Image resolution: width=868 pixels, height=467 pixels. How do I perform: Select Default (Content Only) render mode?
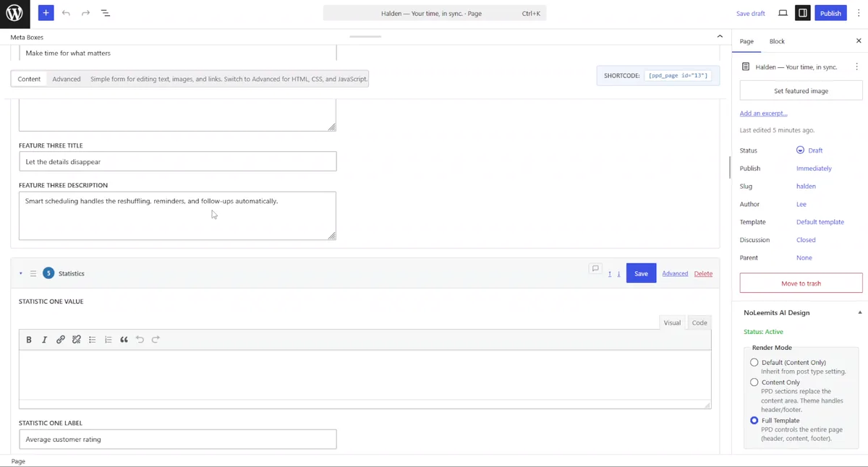pos(754,362)
